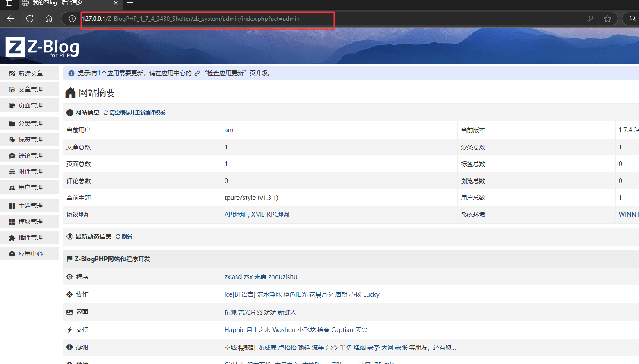Click the gear icon in 程序 row

click(x=70, y=277)
